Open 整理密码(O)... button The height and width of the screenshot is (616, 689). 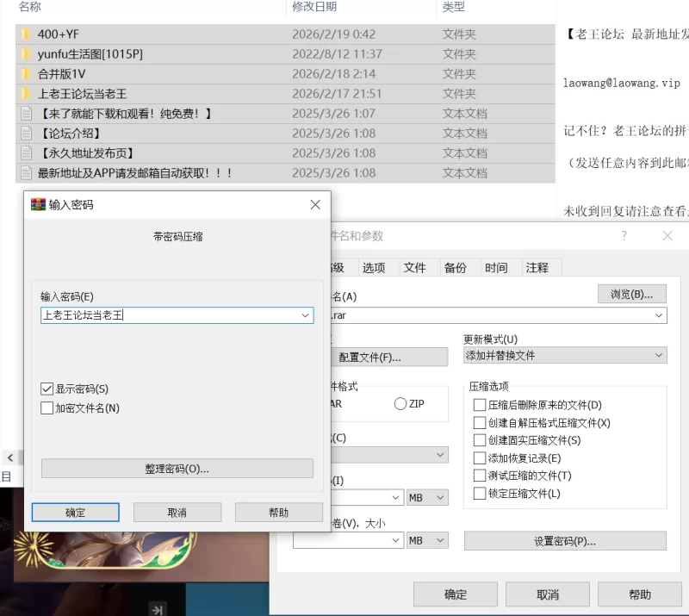[x=177, y=469]
